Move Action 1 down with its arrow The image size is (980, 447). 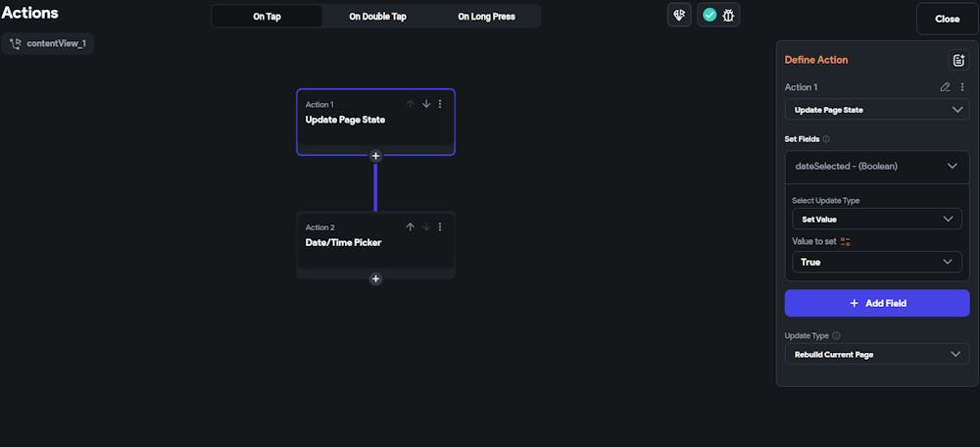coord(426,104)
